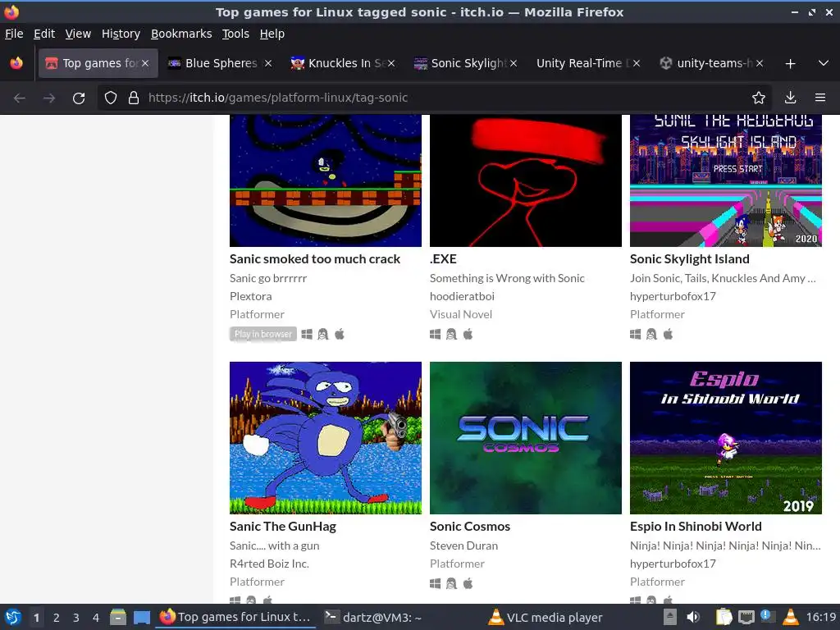Open a new tab with the plus button

[790, 64]
